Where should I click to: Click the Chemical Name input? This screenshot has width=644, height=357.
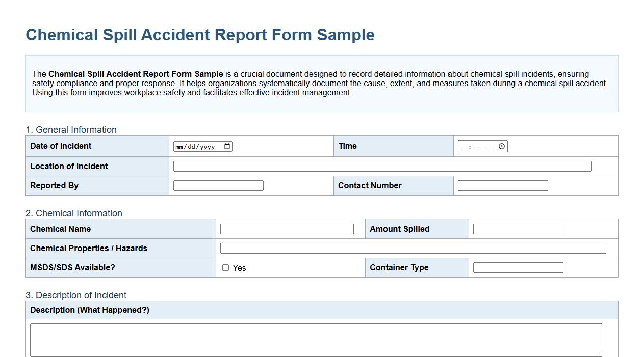[286, 229]
